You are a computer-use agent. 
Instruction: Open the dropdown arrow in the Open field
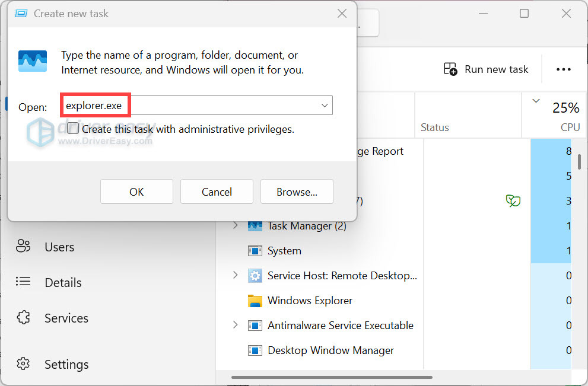[x=325, y=106]
